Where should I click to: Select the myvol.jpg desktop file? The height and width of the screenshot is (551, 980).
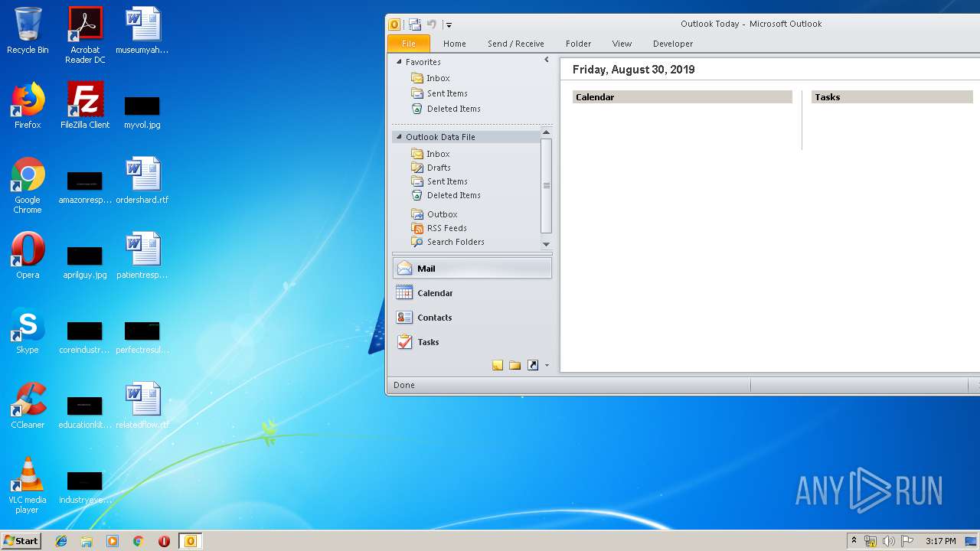pos(142,111)
